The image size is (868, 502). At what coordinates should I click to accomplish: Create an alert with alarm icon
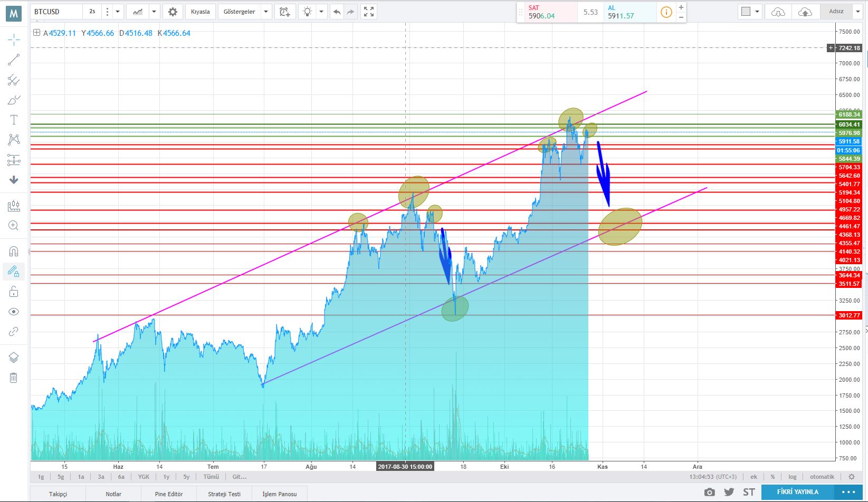pyautogui.click(x=285, y=12)
